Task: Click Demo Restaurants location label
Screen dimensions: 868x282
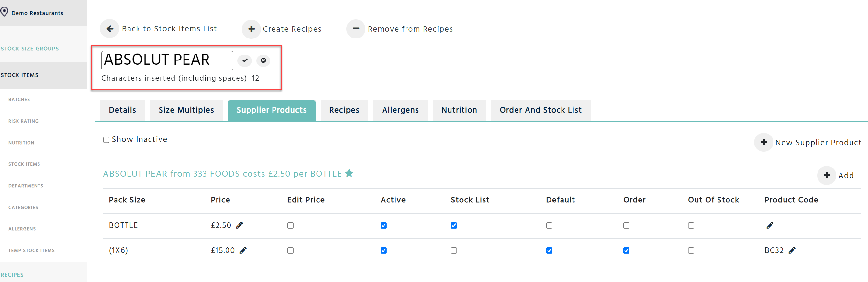Action: 38,13
